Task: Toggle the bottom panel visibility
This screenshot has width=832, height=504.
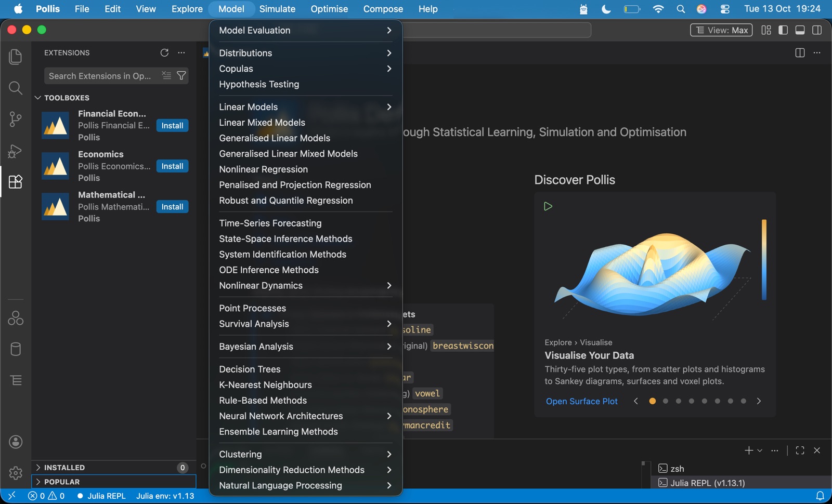Action: pyautogui.click(x=800, y=30)
